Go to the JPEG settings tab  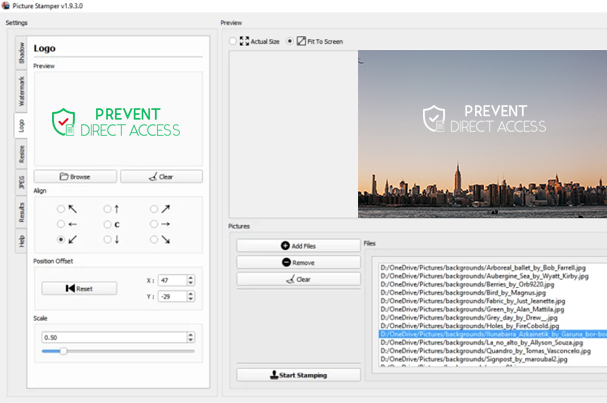click(22, 183)
